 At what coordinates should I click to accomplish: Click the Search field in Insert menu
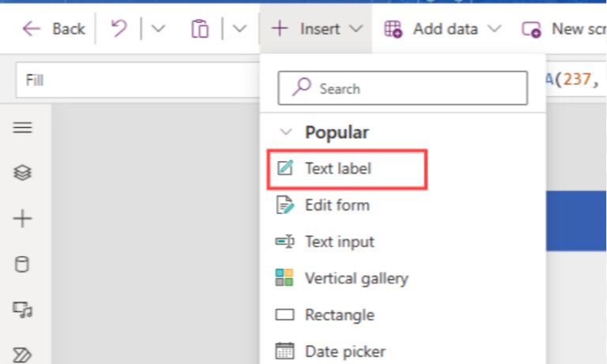click(x=402, y=88)
